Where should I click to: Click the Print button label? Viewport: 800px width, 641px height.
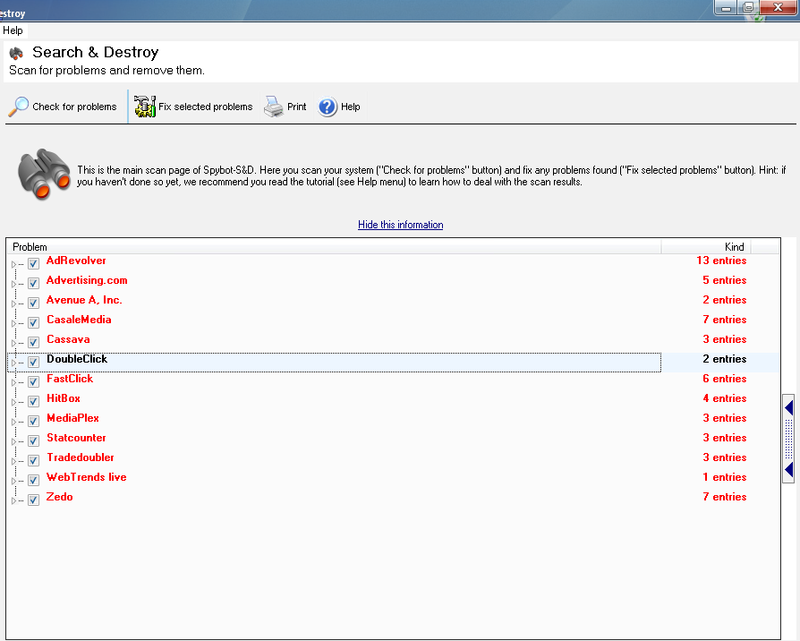point(297,107)
